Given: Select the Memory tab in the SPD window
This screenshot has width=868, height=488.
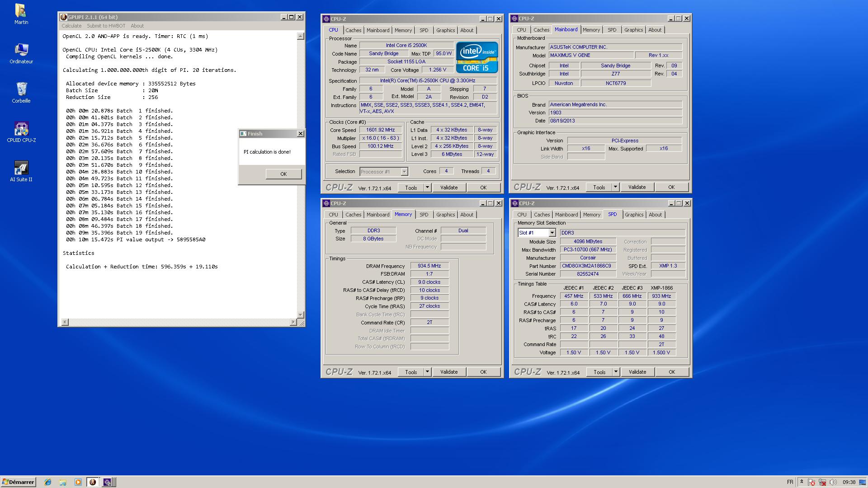Looking at the screenshot, I should [x=591, y=215].
